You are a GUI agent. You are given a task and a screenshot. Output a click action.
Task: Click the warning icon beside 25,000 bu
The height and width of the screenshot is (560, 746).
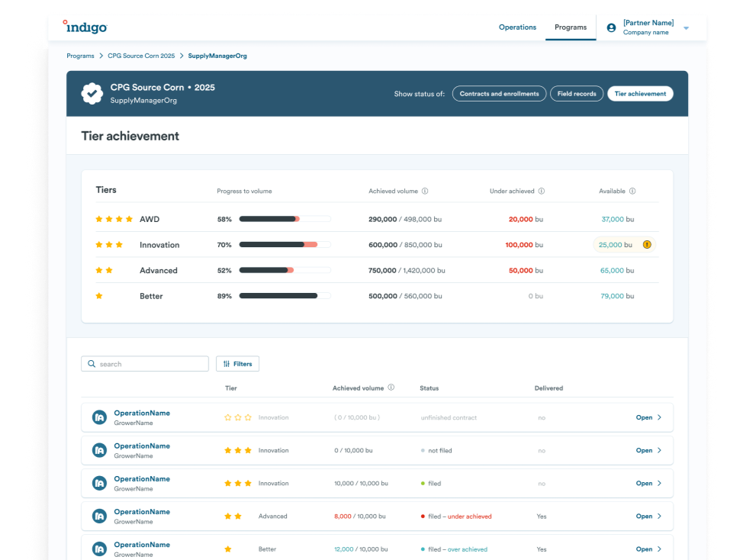tap(647, 245)
